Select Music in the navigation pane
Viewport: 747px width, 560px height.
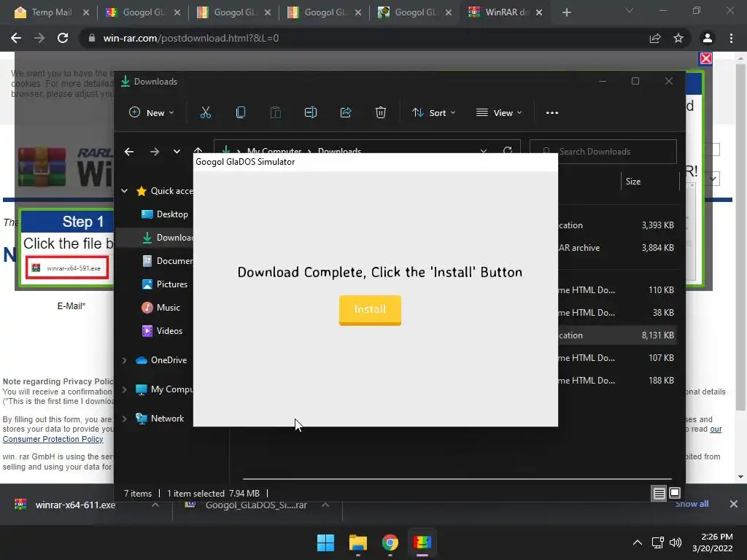pos(161,308)
